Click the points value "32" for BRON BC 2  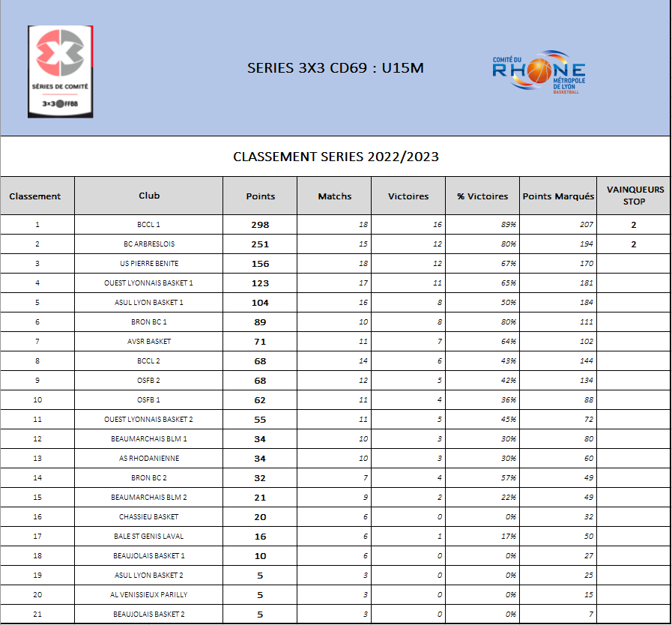[260, 478]
